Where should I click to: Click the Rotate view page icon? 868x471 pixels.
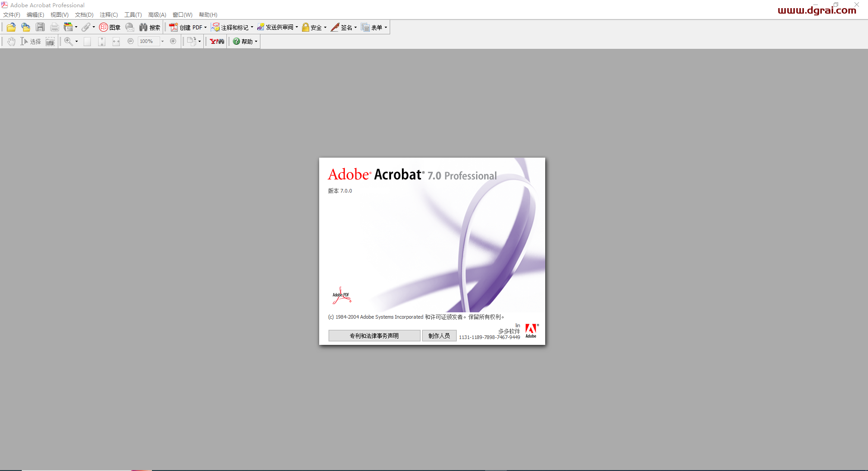pyautogui.click(x=192, y=41)
